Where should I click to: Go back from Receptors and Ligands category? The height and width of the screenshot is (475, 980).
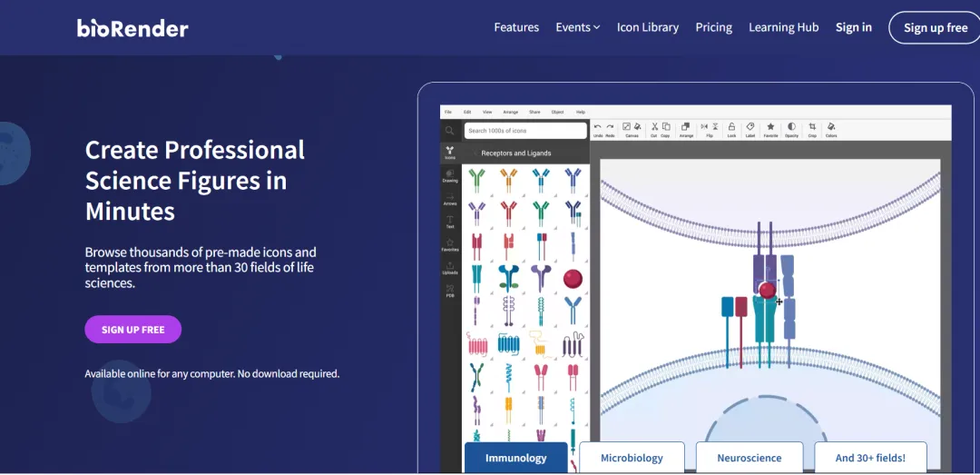click(474, 153)
